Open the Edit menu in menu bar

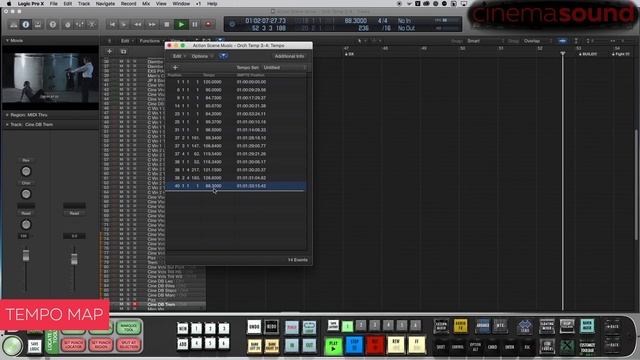point(68,4)
